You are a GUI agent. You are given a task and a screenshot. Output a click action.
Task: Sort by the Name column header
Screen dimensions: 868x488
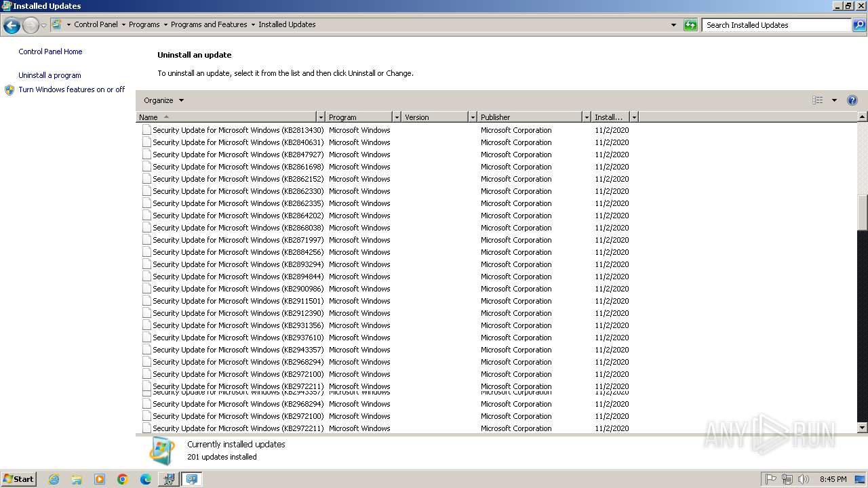(226, 117)
